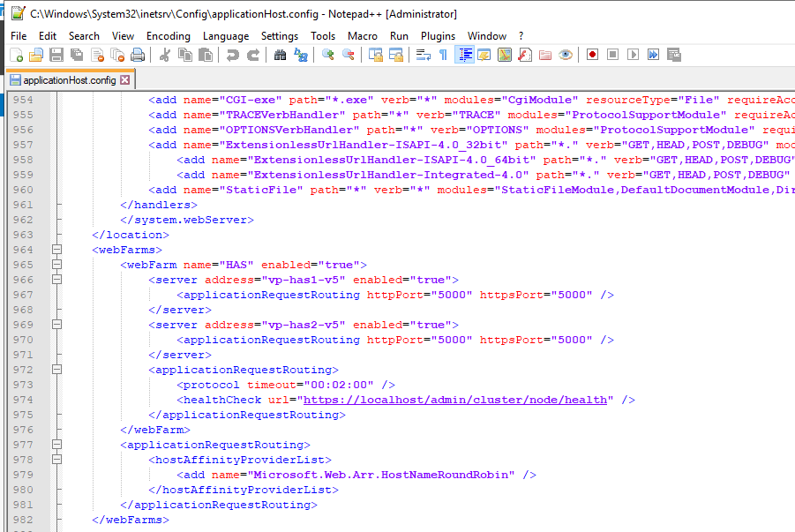Start macro recording with the red dot icon
The image size is (795, 532).
(x=592, y=55)
